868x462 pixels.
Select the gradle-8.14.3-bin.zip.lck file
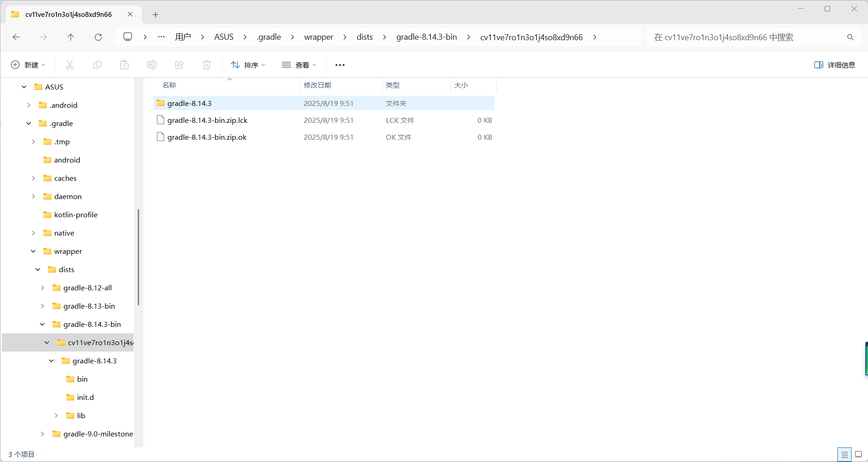coord(324,120)
